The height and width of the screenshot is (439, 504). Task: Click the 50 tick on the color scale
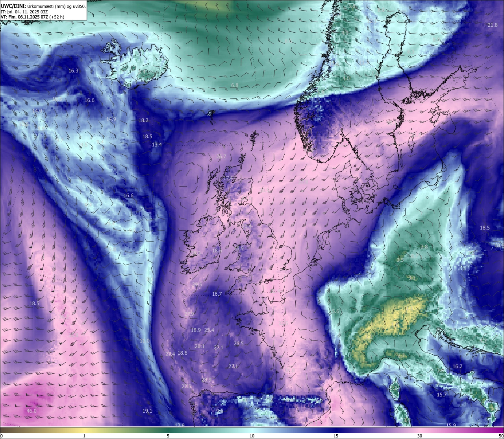click(501, 436)
